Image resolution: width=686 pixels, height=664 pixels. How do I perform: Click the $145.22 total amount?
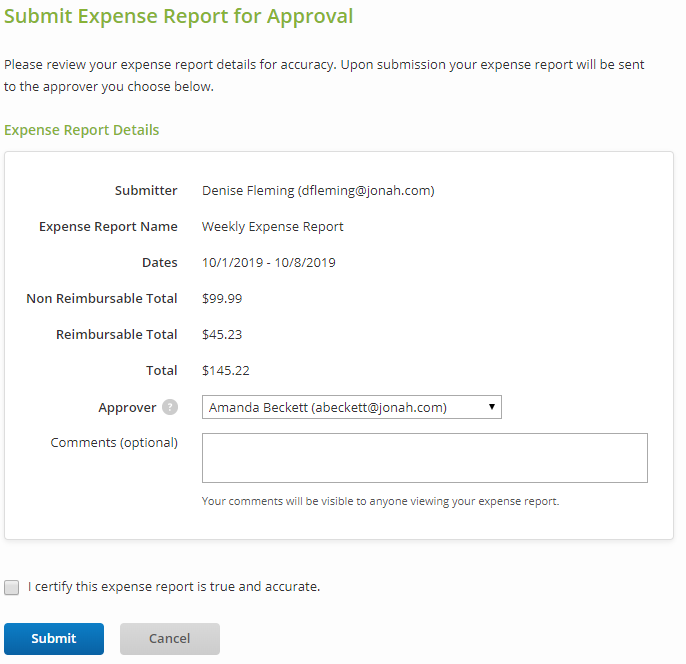click(225, 370)
